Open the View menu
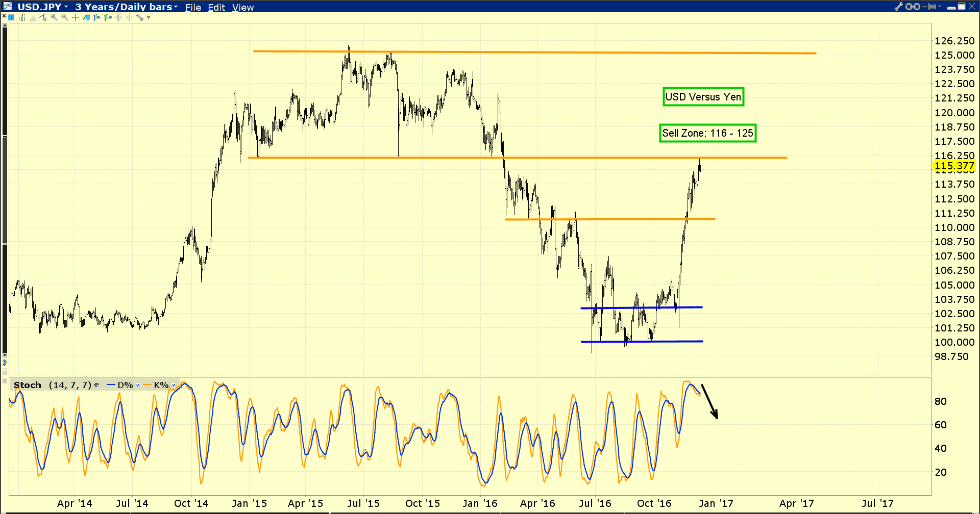The height and width of the screenshot is (514, 980). 242,7
